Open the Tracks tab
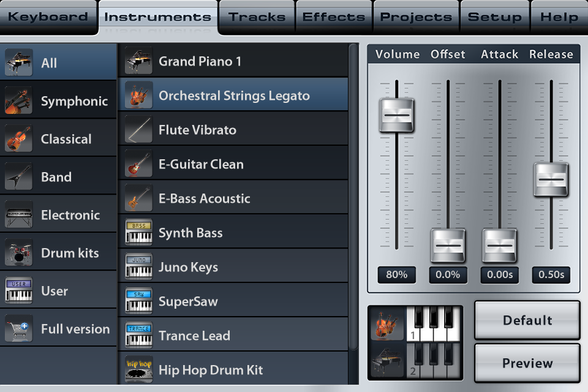588x392 pixels. 257,17
